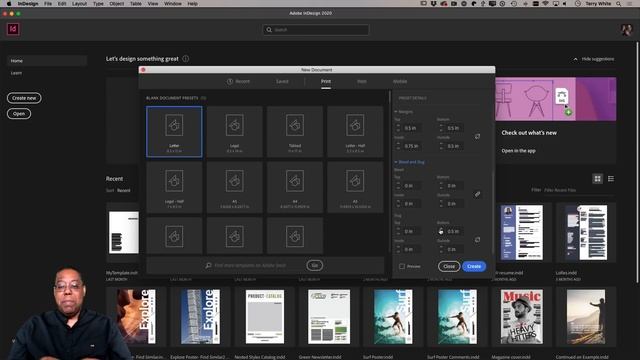Switch to the Mobile tab

point(400,81)
